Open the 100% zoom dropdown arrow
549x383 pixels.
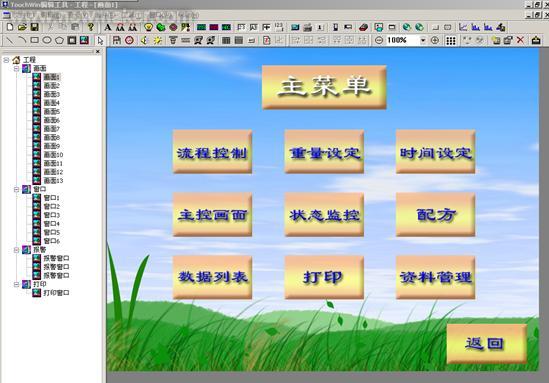pos(423,41)
